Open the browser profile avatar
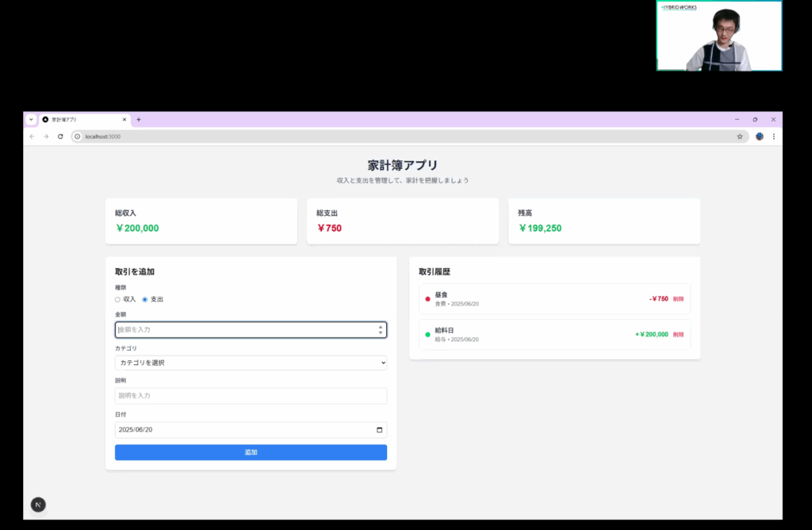 point(760,136)
